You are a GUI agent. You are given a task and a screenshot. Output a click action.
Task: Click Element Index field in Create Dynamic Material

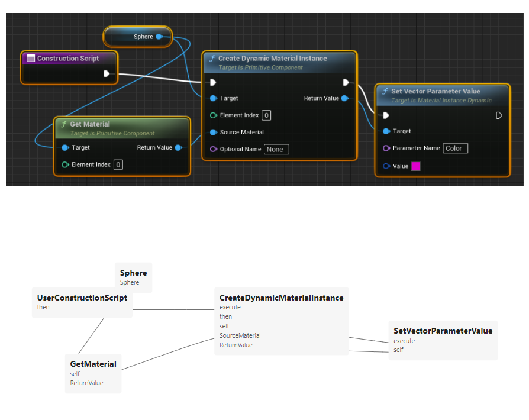pyautogui.click(x=266, y=115)
